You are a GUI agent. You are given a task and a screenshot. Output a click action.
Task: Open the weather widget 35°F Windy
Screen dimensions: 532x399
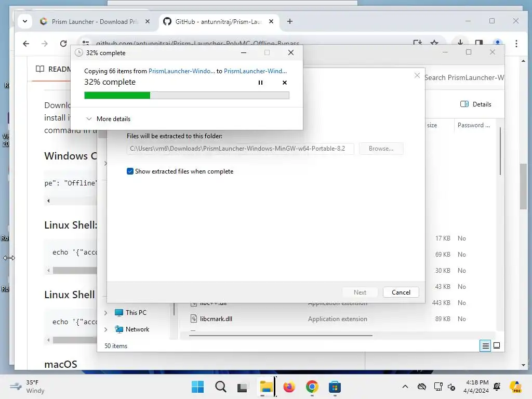click(28, 387)
